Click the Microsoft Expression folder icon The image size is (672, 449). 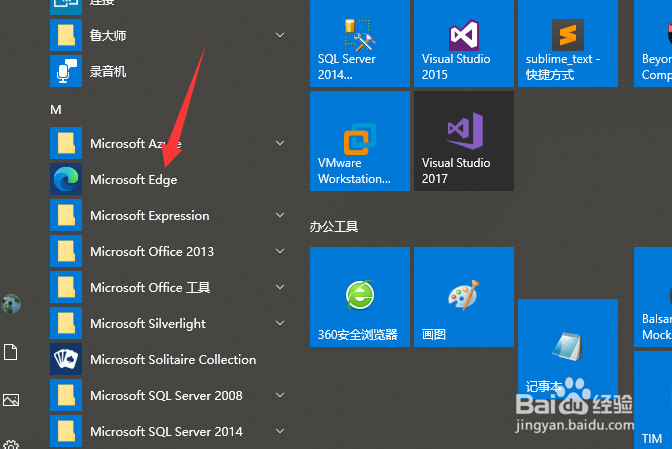pos(66,215)
